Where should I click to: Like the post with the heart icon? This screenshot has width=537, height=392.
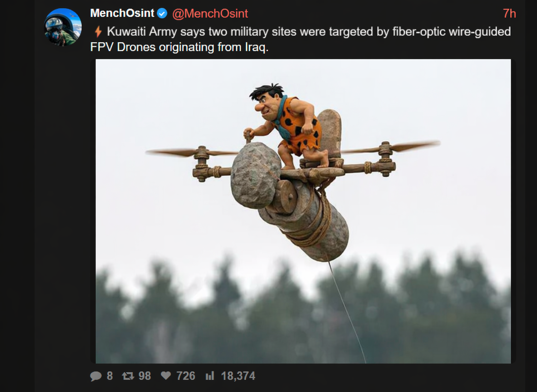[166, 376]
